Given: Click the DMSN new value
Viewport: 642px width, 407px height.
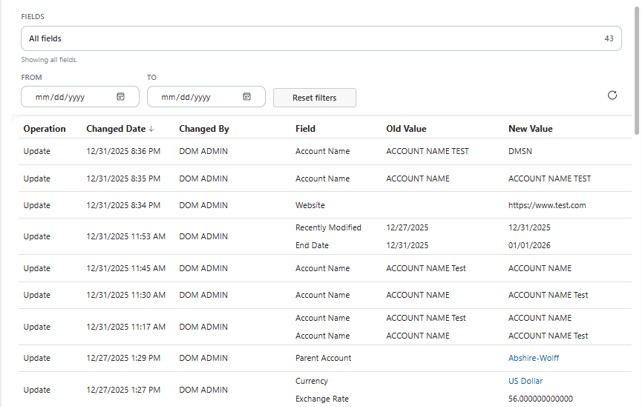Looking at the screenshot, I should (x=520, y=151).
